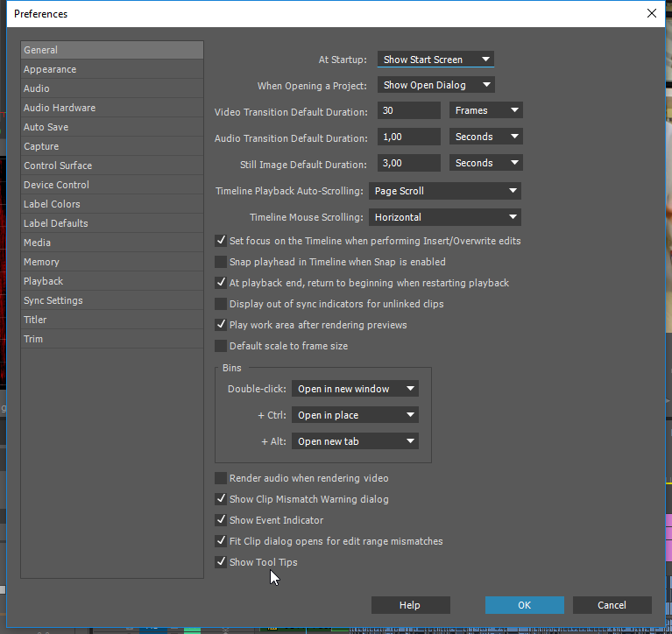The image size is (672, 634).
Task: Enable Default scale to frame size
Action: 221,346
